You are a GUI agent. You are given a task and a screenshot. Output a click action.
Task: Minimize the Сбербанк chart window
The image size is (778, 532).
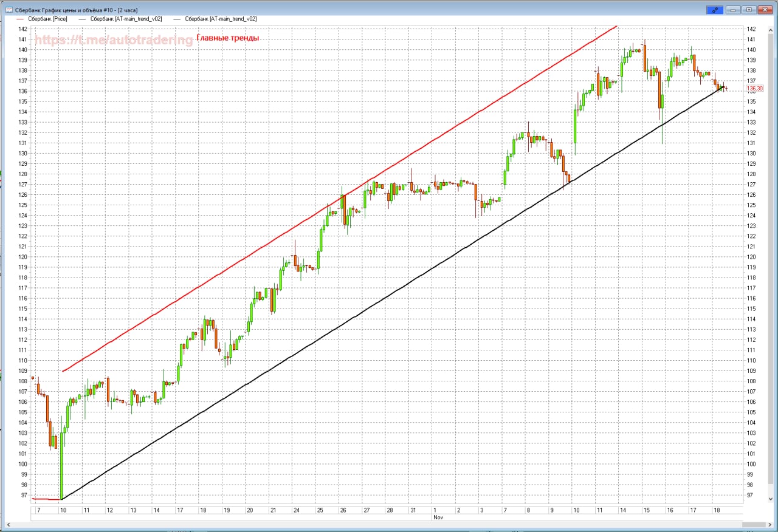(734, 10)
